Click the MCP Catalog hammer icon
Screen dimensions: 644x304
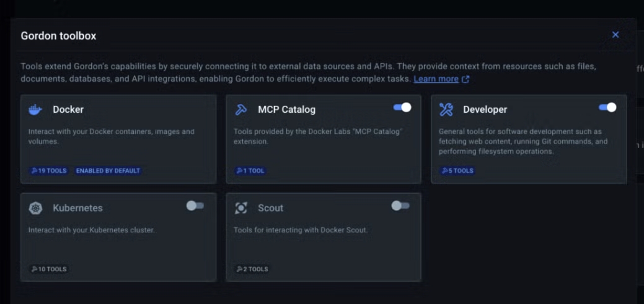(240, 110)
